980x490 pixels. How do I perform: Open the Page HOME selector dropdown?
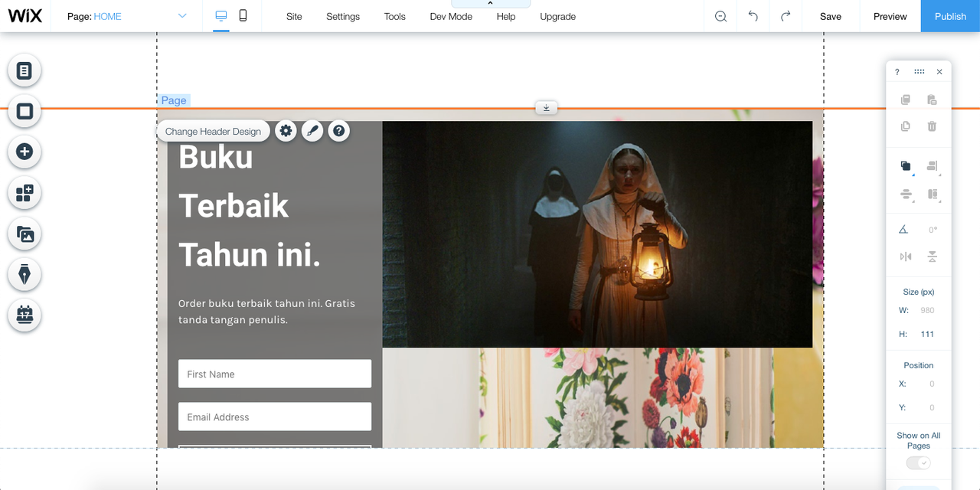(x=127, y=16)
